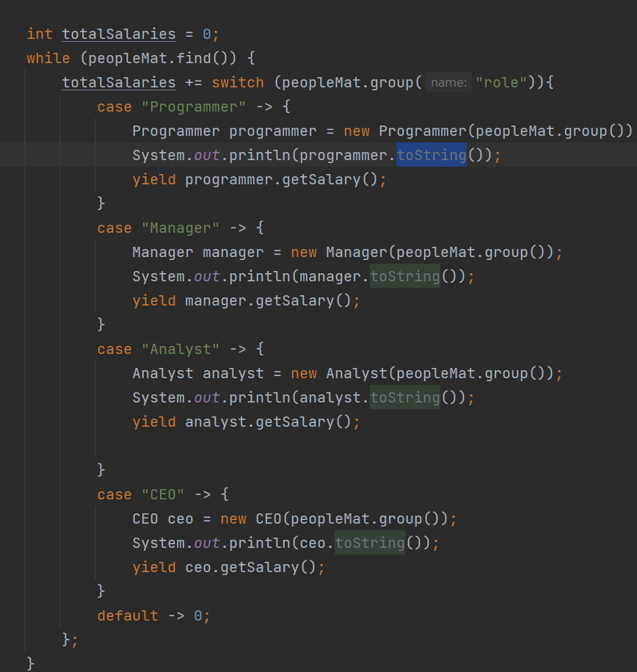Click 'yield' in the ceo.getSalary line
The width and height of the screenshot is (637, 672).
tap(154, 567)
